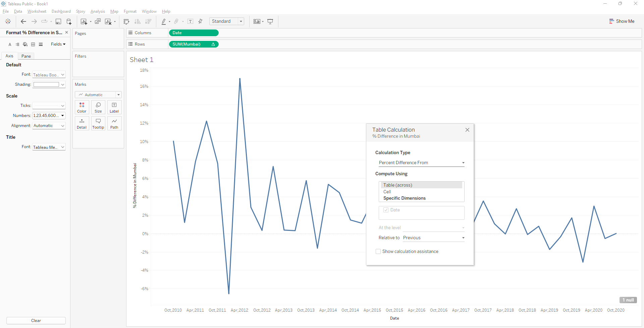This screenshot has height=328, width=644.
Task: Click the Sort descending icon
Action: click(148, 21)
